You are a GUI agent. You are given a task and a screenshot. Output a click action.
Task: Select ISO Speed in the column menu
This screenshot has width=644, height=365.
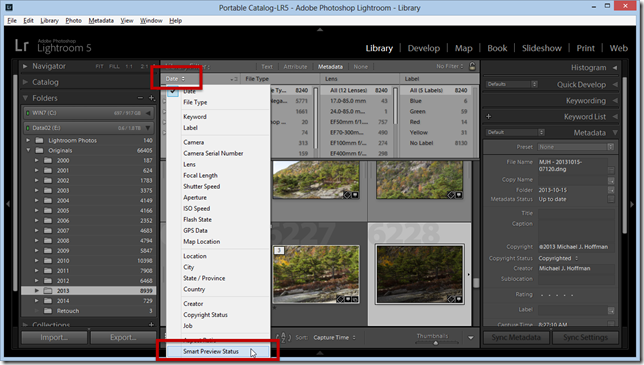pyautogui.click(x=196, y=209)
